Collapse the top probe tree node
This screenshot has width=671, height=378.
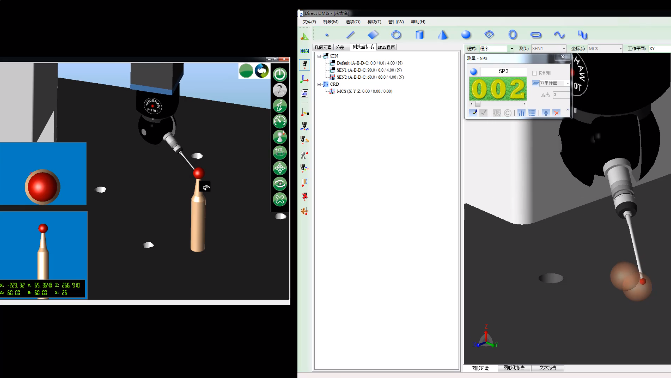[319, 56]
